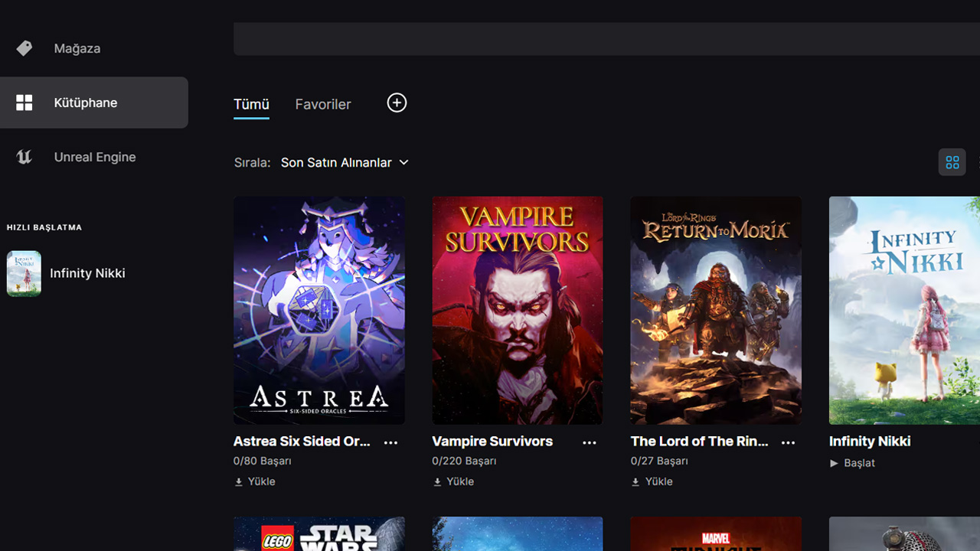Click the play icon under Infinity Nikki
980x551 pixels.
tap(835, 463)
